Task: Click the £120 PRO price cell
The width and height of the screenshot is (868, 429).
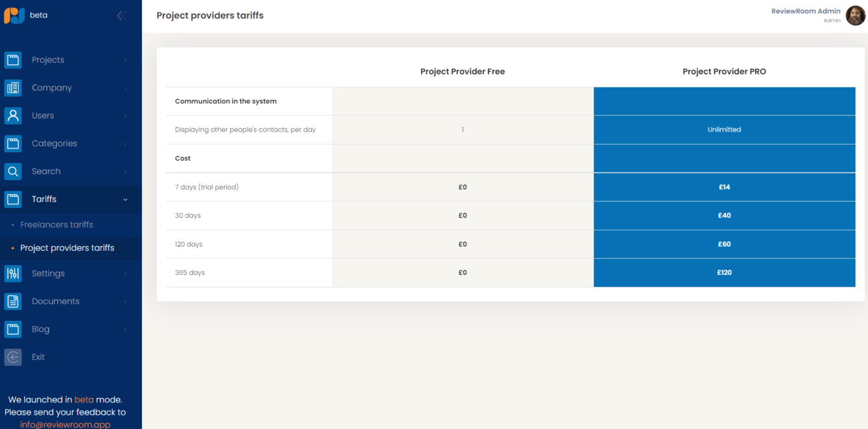Action: coord(724,273)
